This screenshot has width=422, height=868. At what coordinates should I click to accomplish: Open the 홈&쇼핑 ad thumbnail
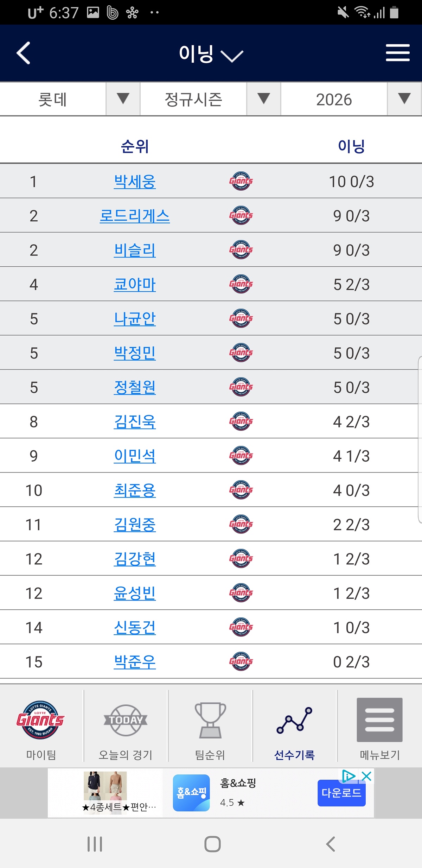[x=191, y=793]
